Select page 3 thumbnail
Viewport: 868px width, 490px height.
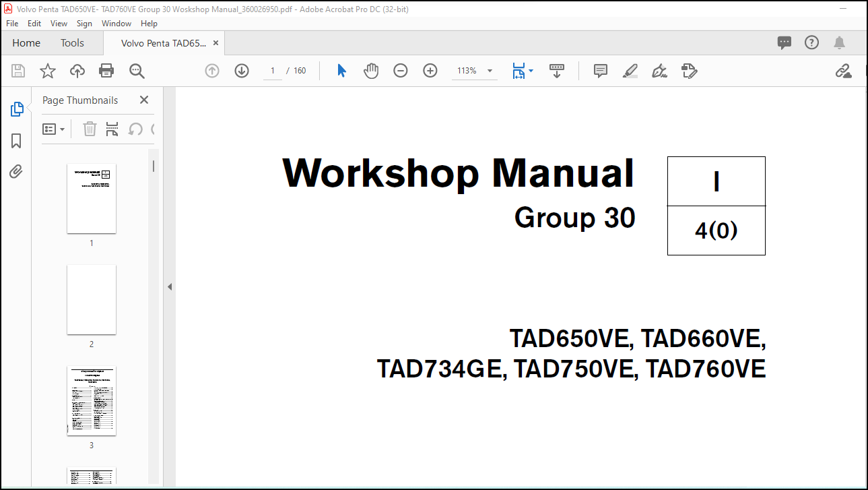(x=92, y=401)
